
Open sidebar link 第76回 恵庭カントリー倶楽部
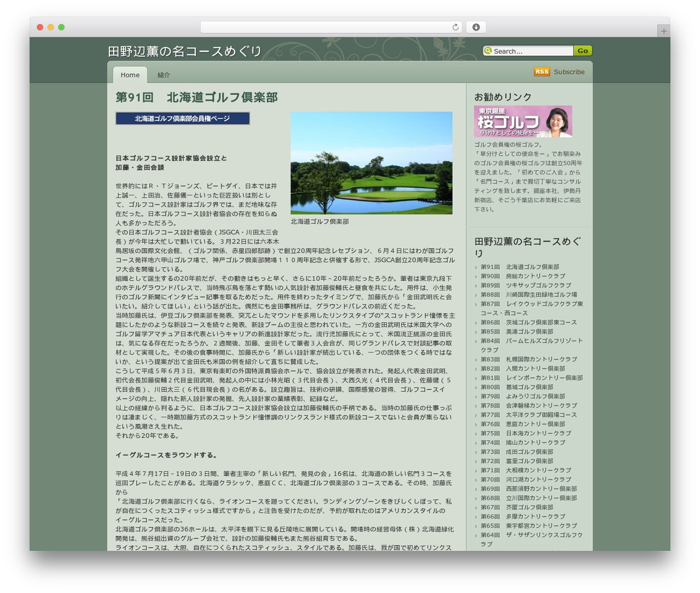(523, 425)
